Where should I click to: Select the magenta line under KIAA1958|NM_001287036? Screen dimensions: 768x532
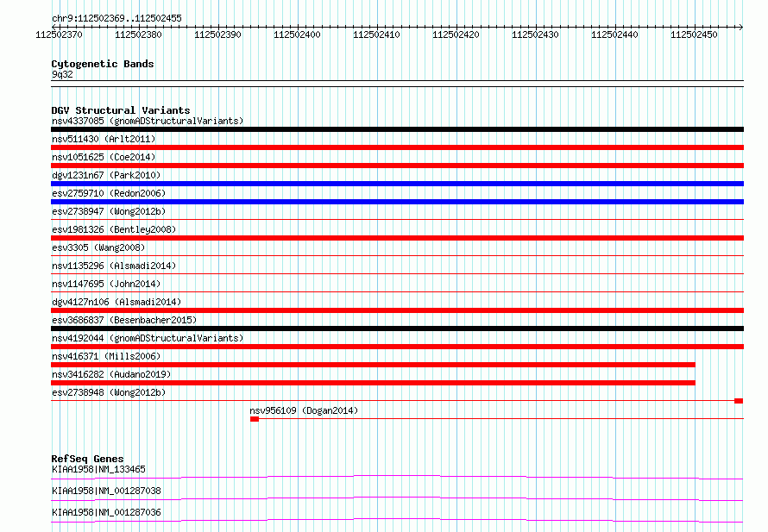pyautogui.click(x=397, y=520)
